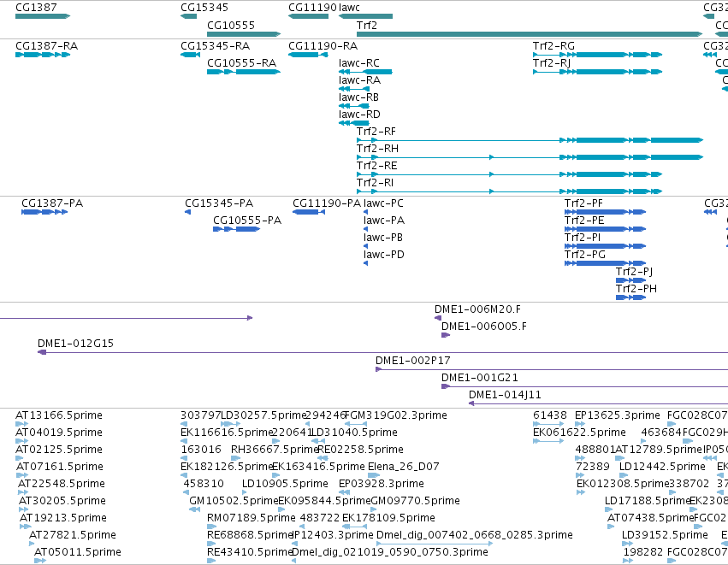
Task: Select the Dmel_dig_021019_0590_0750.3prime label
Action: tap(390, 552)
